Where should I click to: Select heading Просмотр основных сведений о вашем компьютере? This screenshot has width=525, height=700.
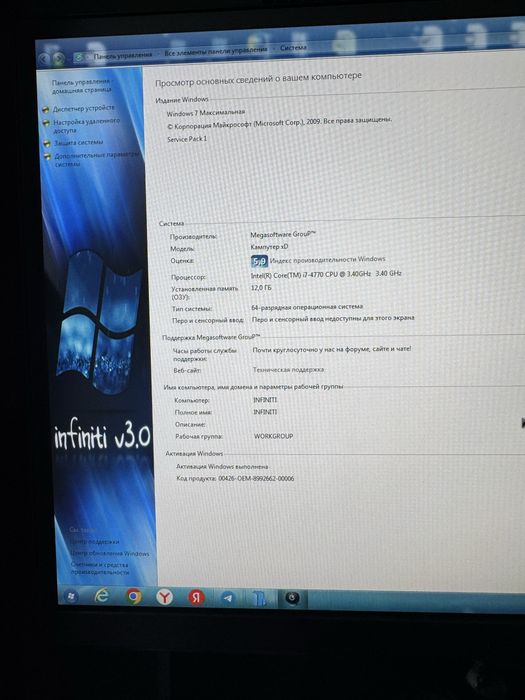click(x=258, y=79)
